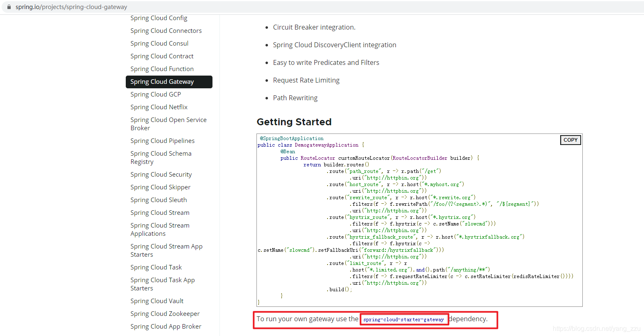Viewport: 644px width, 336px height.
Task: Click the spring-cloud-starter-gateway inline code
Action: pyautogui.click(x=404, y=320)
